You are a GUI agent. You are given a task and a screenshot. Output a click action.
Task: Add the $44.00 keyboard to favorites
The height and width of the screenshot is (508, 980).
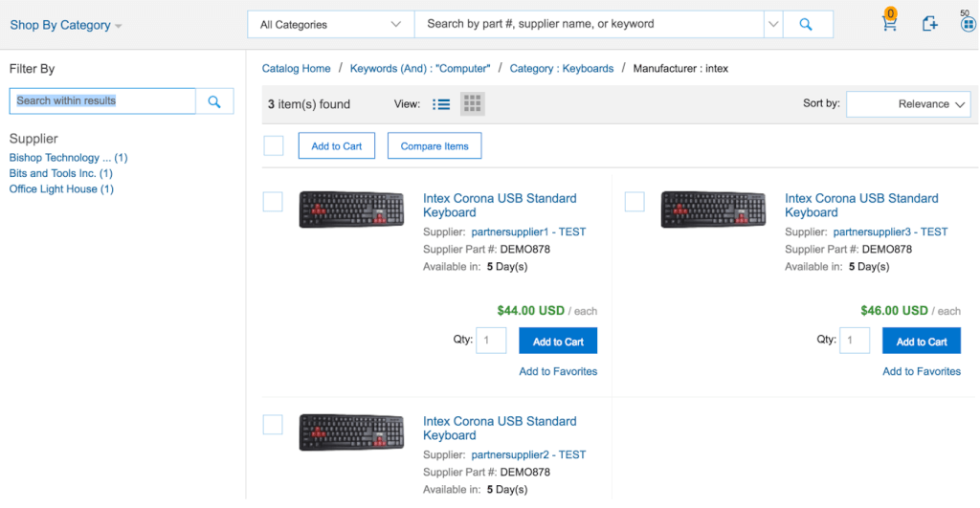pyautogui.click(x=558, y=372)
